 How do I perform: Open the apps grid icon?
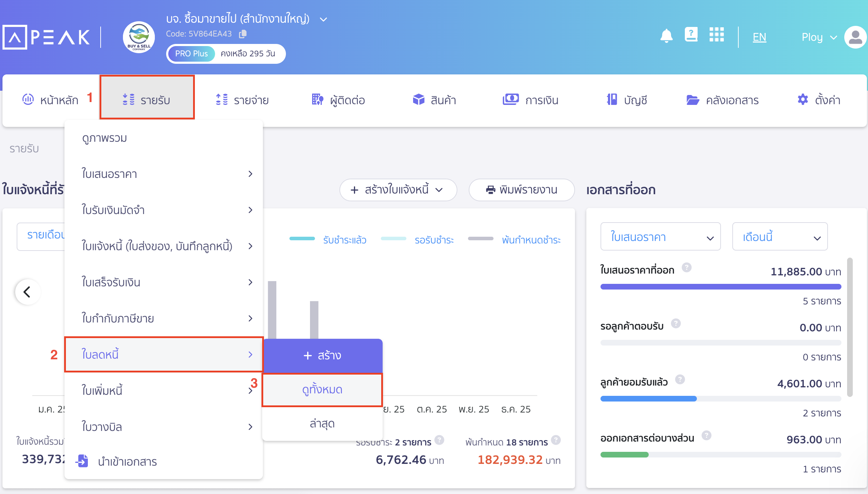(x=717, y=35)
